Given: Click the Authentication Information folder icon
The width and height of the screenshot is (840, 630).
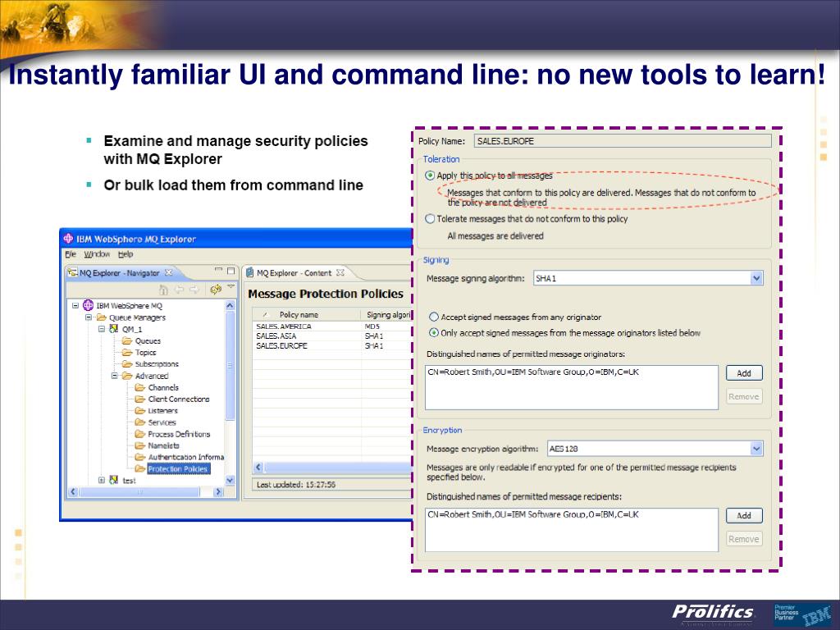Looking at the screenshot, I should [x=139, y=457].
